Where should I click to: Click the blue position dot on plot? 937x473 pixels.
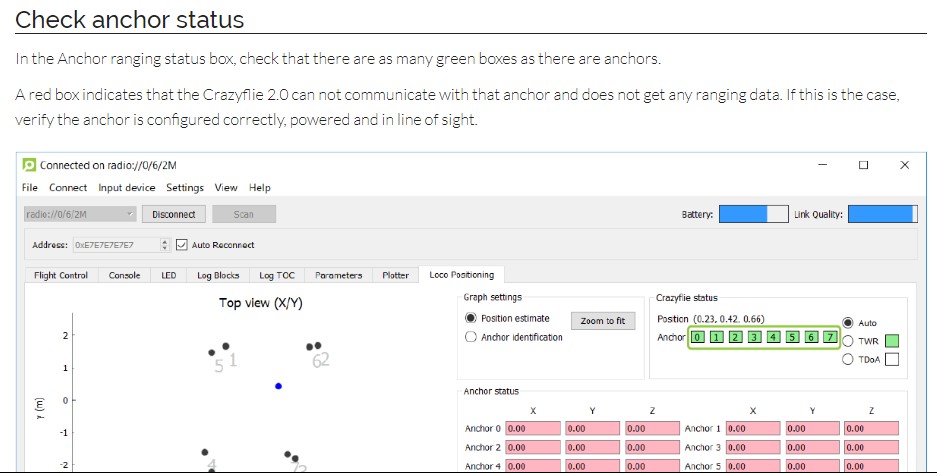(x=278, y=386)
